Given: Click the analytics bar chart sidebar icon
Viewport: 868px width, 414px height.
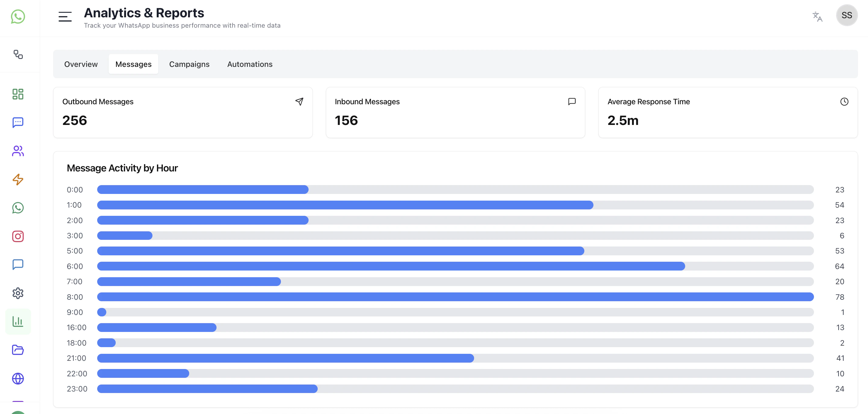Looking at the screenshot, I should point(18,322).
